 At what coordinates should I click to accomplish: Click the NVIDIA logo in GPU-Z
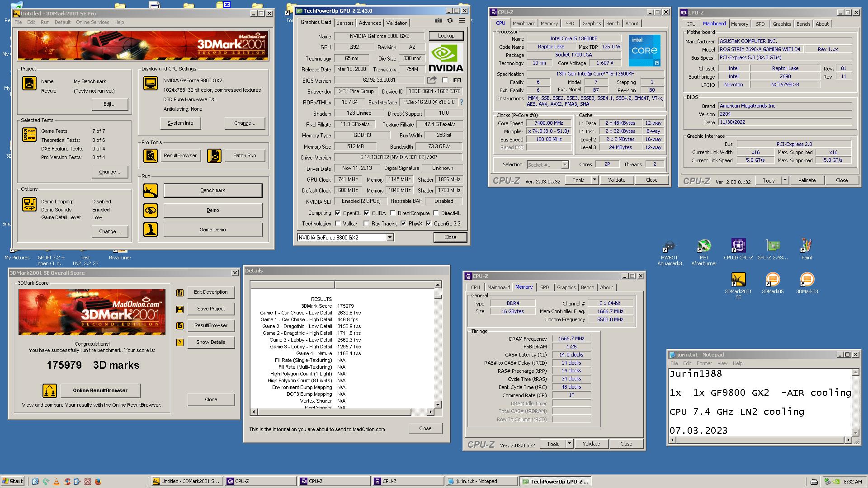[446, 58]
